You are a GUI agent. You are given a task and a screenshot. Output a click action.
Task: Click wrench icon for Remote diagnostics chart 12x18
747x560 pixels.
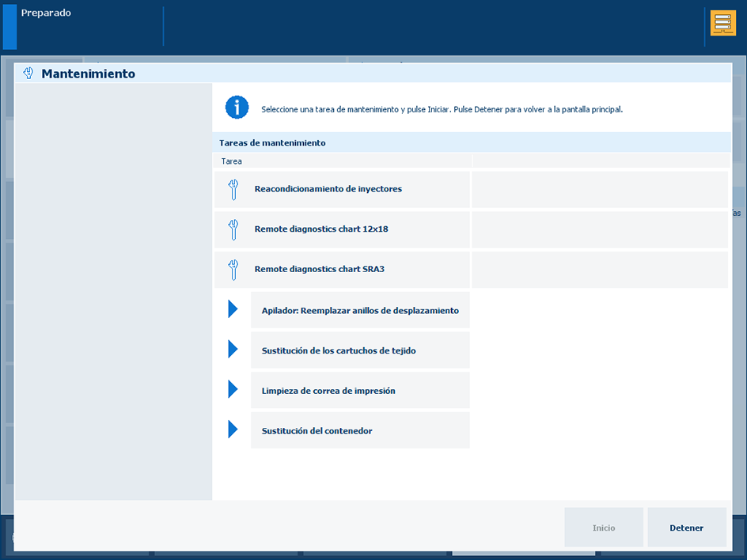point(233,229)
